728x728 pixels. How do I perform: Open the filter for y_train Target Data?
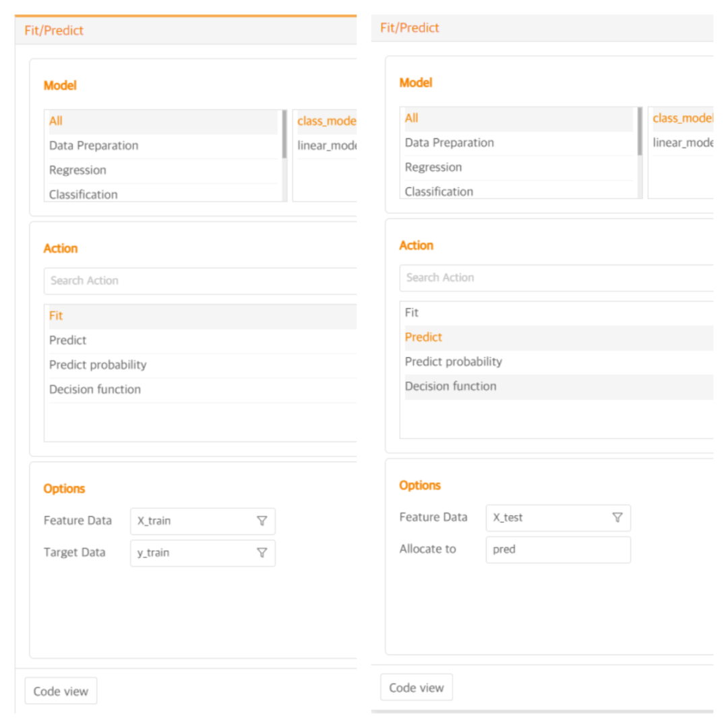click(x=263, y=553)
